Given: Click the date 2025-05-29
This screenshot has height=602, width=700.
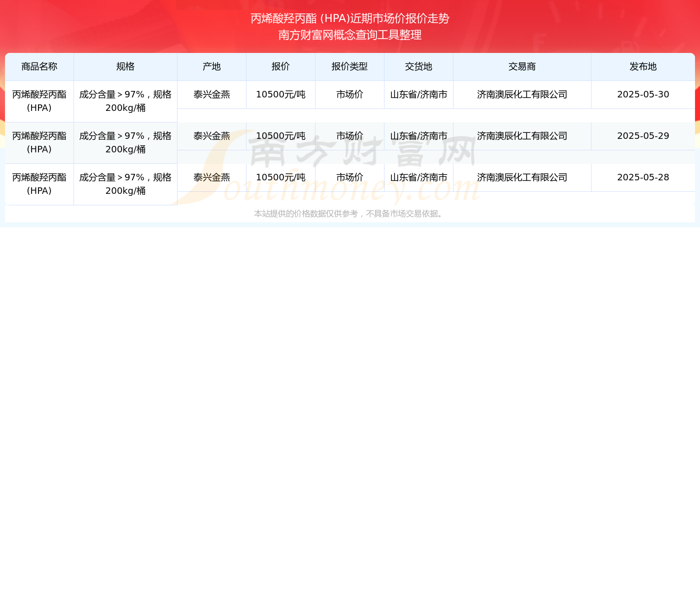Looking at the screenshot, I should 643,136.
